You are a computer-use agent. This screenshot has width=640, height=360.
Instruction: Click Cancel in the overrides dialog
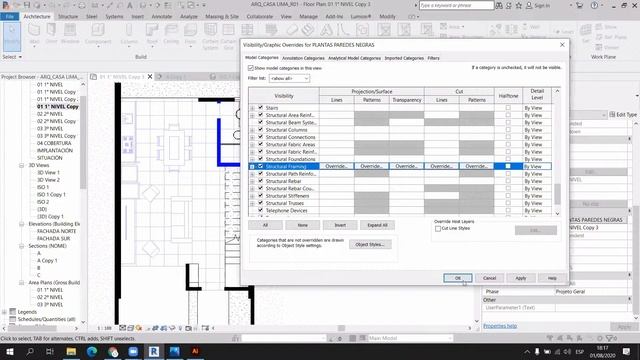point(489,278)
